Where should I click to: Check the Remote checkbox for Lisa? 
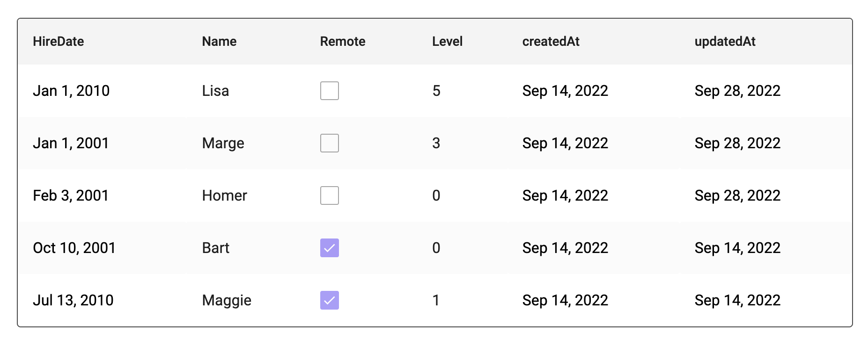pos(329,91)
